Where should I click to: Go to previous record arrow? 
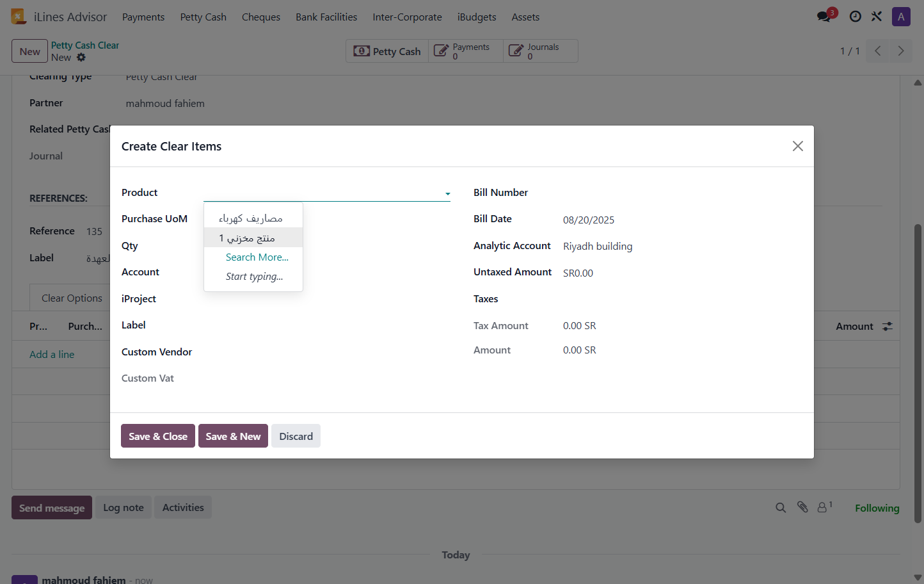tap(878, 51)
